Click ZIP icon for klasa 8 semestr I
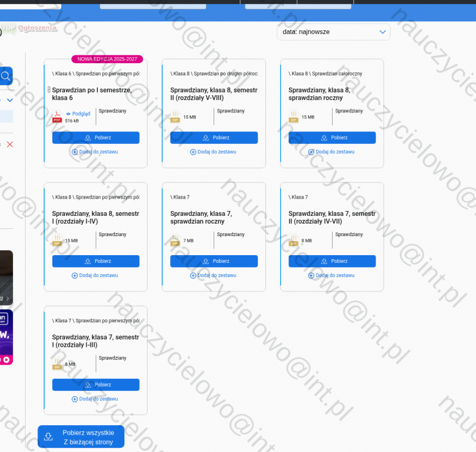 coord(57,240)
